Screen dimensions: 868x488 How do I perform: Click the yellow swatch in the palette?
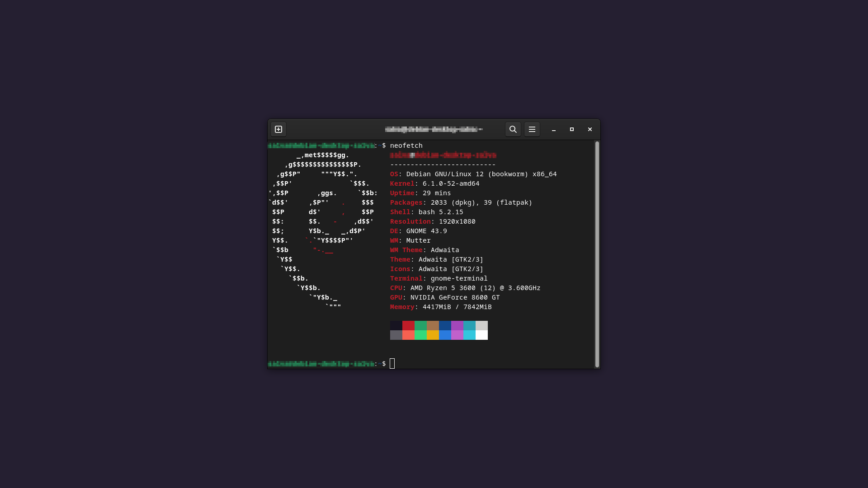coord(433,335)
